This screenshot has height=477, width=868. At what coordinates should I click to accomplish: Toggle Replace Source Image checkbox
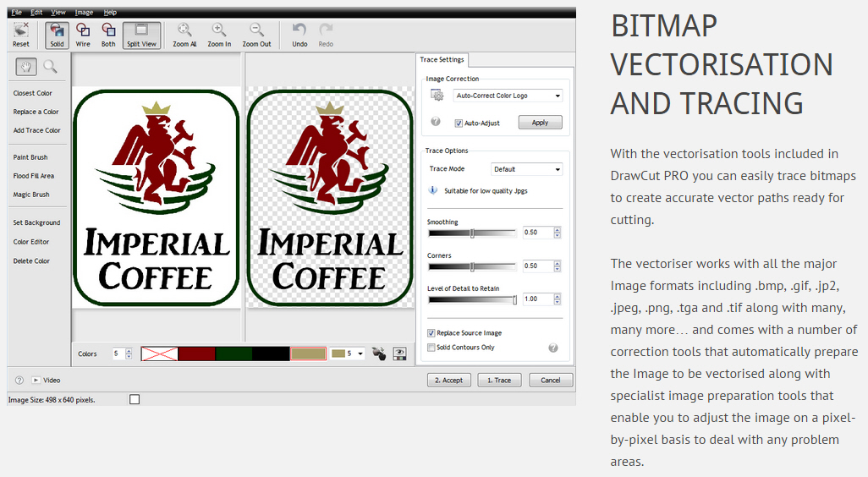tap(431, 333)
